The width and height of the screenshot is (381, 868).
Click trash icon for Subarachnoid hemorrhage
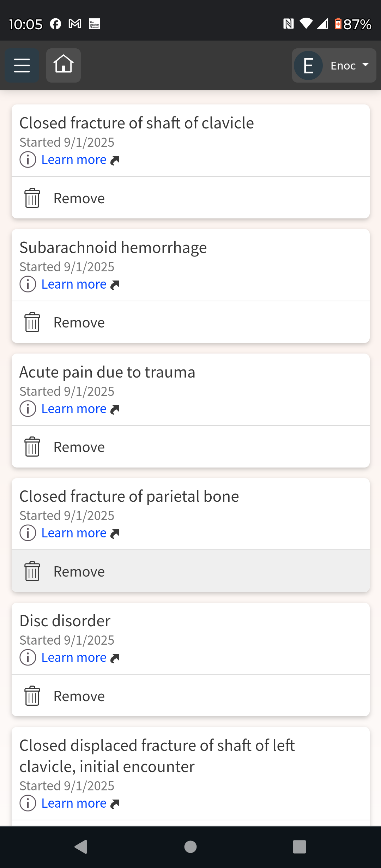pos(32,323)
